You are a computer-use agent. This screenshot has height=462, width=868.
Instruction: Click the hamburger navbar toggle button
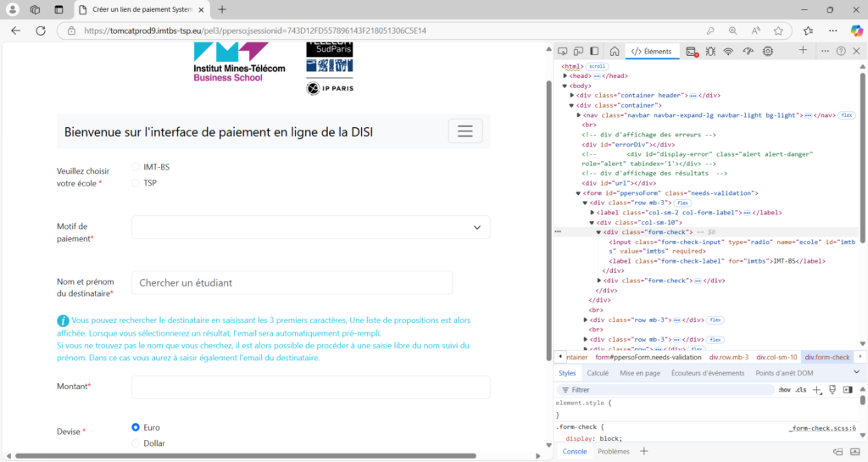[x=465, y=131]
